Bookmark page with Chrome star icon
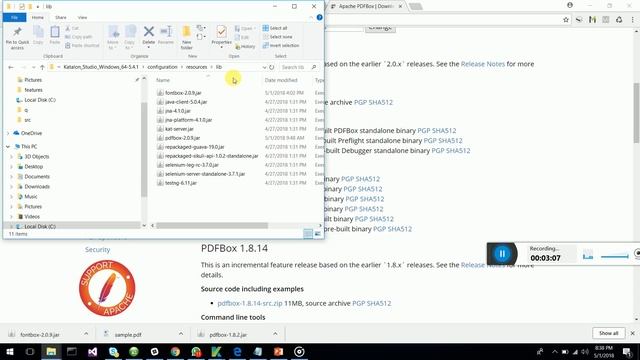The height and width of the screenshot is (360, 640). click(x=566, y=20)
